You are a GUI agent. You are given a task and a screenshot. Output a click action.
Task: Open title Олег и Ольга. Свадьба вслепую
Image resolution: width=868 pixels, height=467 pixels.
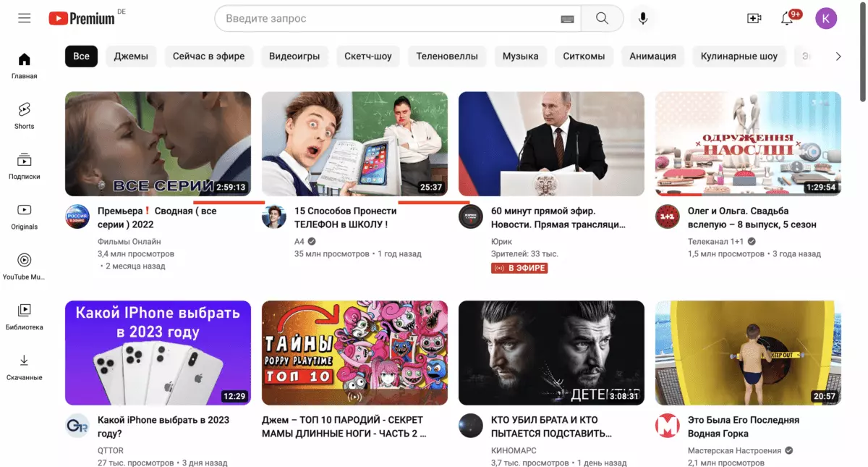[752, 218]
